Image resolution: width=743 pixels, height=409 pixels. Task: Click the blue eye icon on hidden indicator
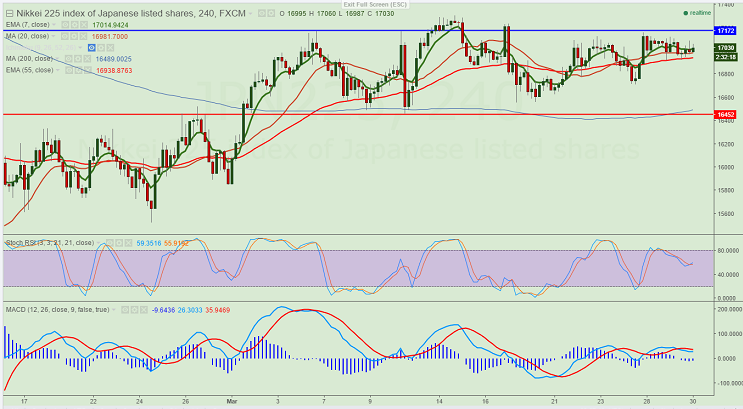[x=92, y=47]
